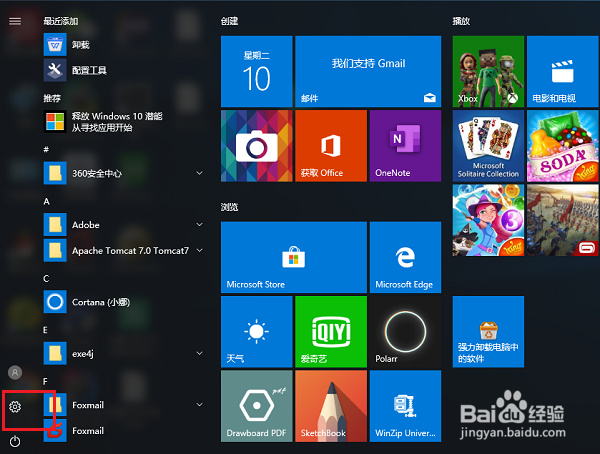This screenshot has width=600, height=454.
Task: Open the SketchBook tile
Action: (x=331, y=406)
